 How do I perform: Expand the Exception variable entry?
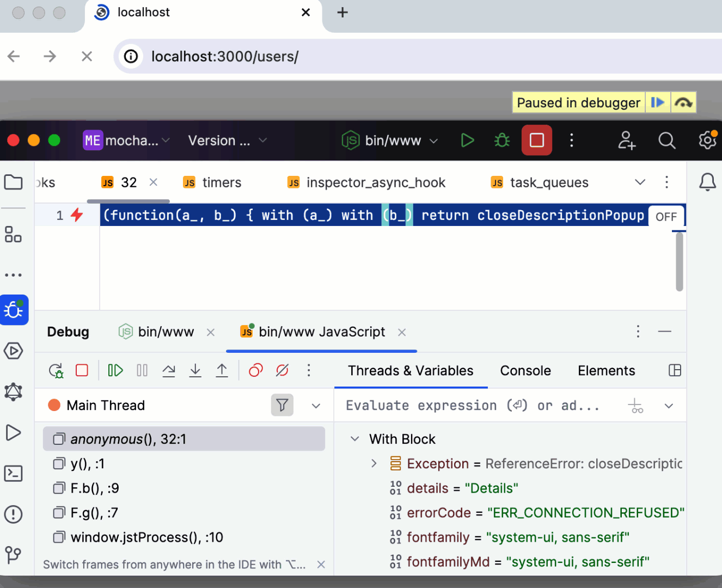tap(374, 463)
